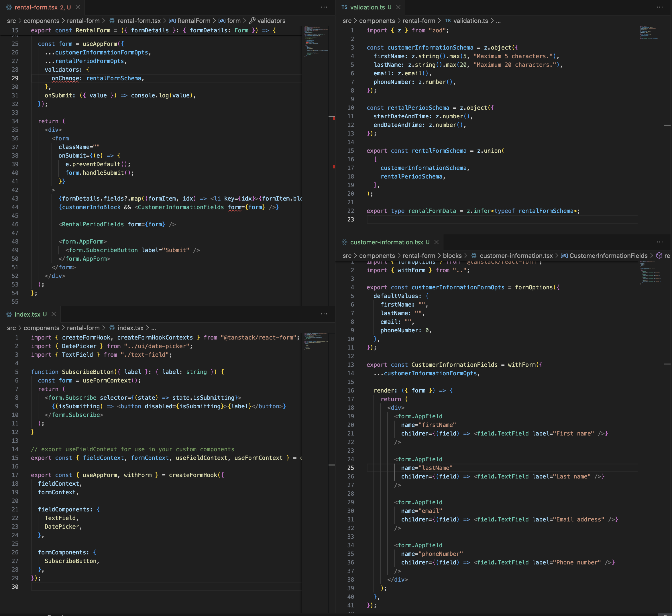Click the 'rental-form' folder breadcrumb in index.tsx editor

click(x=83, y=328)
